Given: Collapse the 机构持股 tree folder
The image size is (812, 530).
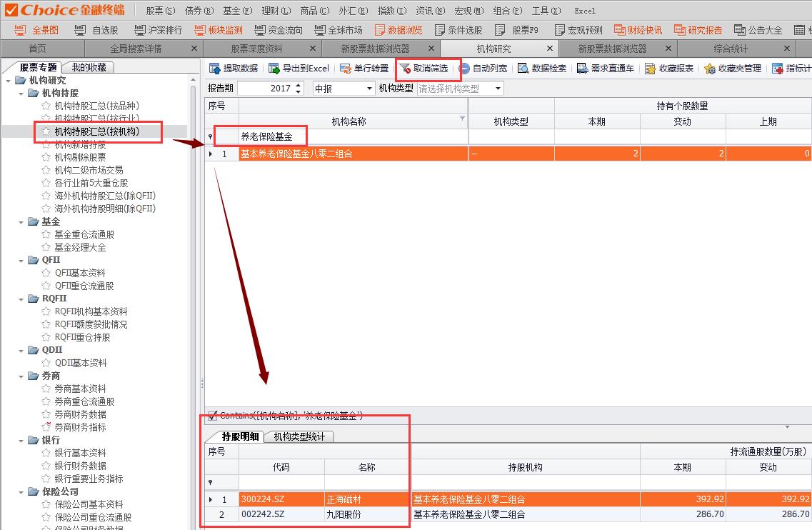Looking at the screenshot, I should click(21, 94).
